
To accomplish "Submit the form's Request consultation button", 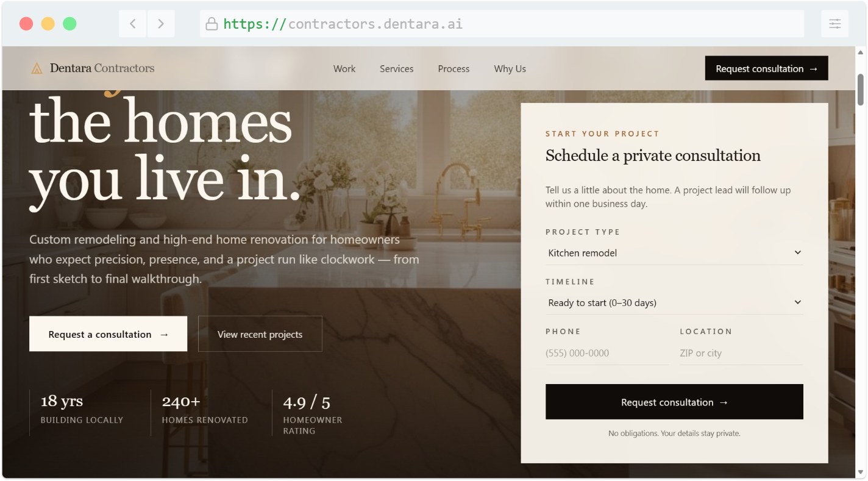I will click(674, 402).
